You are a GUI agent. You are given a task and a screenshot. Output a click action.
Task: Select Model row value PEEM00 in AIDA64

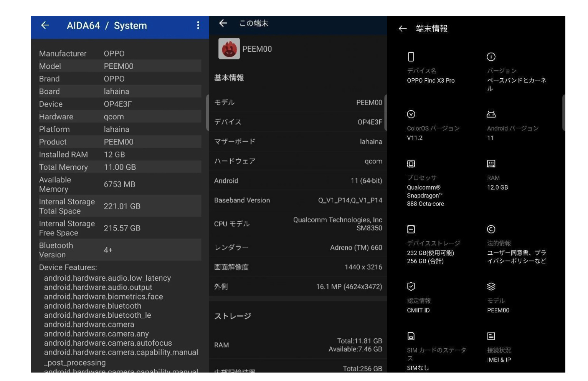tap(119, 66)
